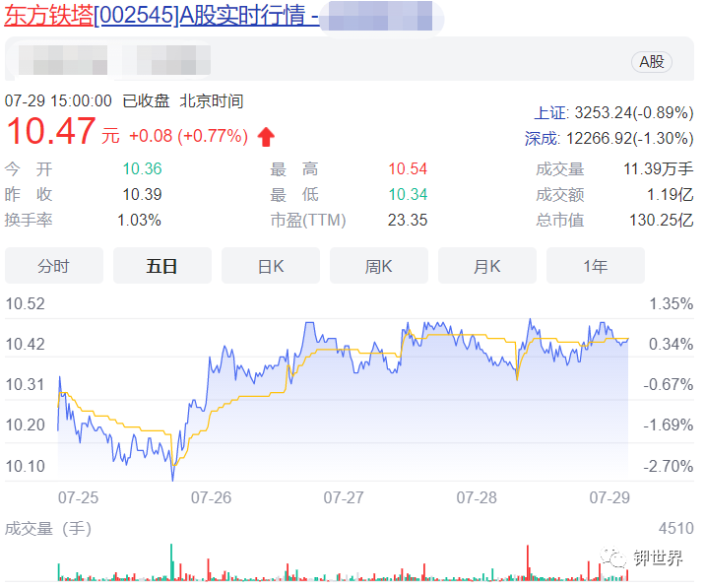705x588 pixels.
Task: Click the 最低 value 10.34
Action: click(x=408, y=194)
